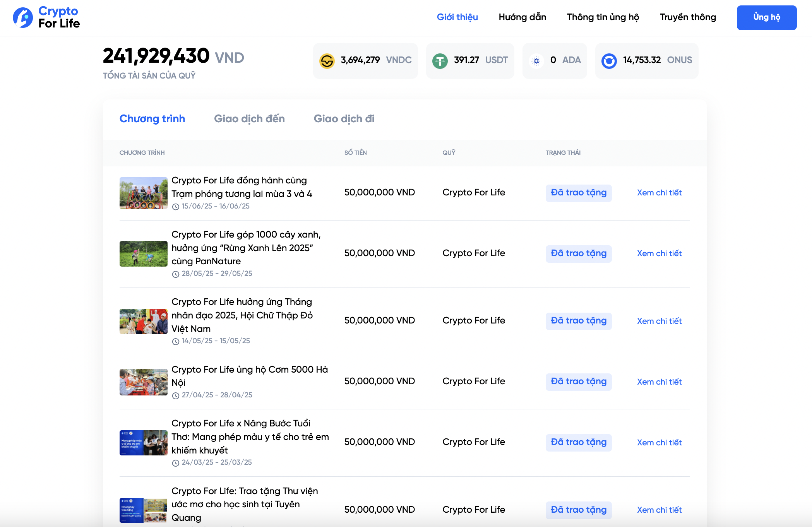Click Đã trao tặng badge for Thư viện ước mơ
Image resolution: width=812 pixels, height=527 pixels.
point(579,510)
